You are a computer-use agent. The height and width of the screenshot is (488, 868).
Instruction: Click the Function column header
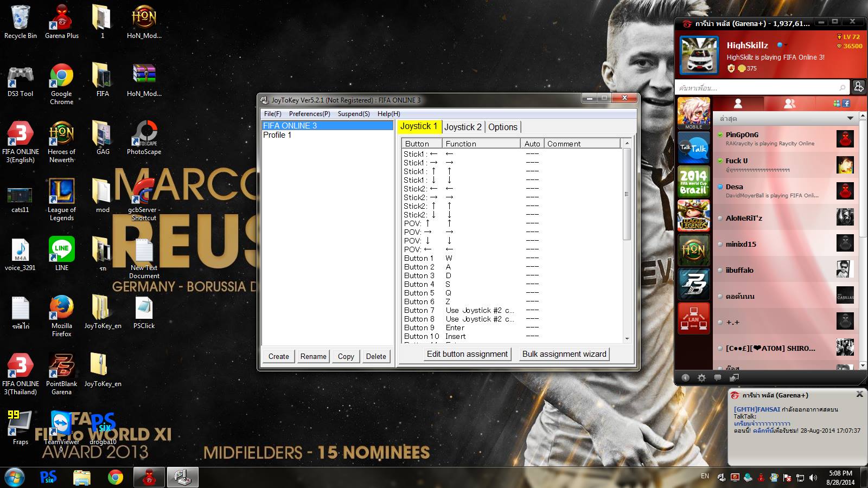(x=482, y=143)
